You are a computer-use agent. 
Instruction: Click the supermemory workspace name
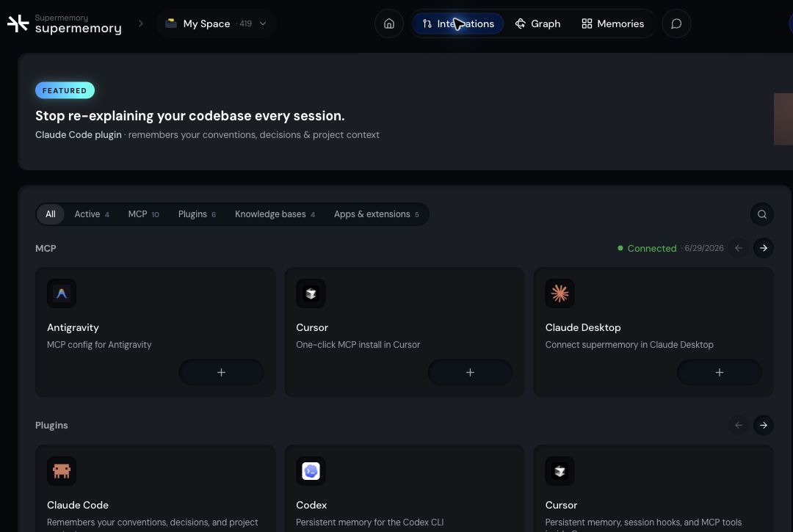(78, 29)
